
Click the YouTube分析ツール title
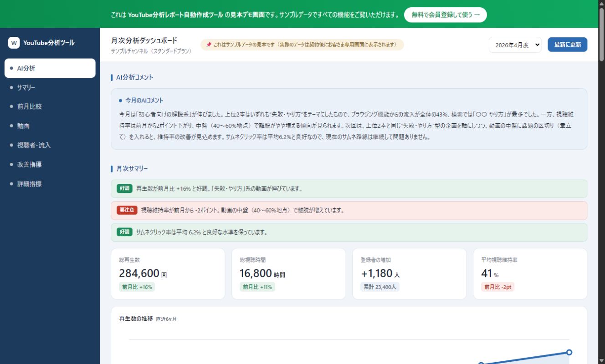click(49, 43)
